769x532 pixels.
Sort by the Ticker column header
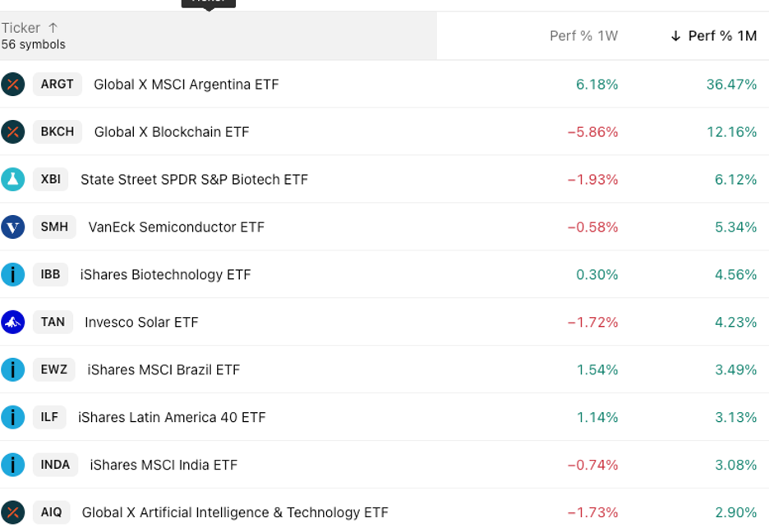[21, 28]
